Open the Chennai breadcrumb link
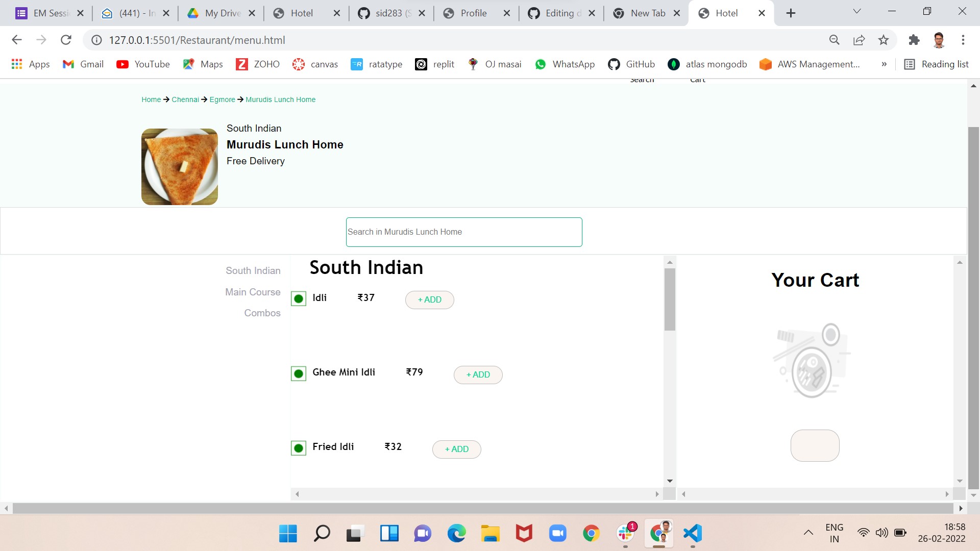 (185, 99)
